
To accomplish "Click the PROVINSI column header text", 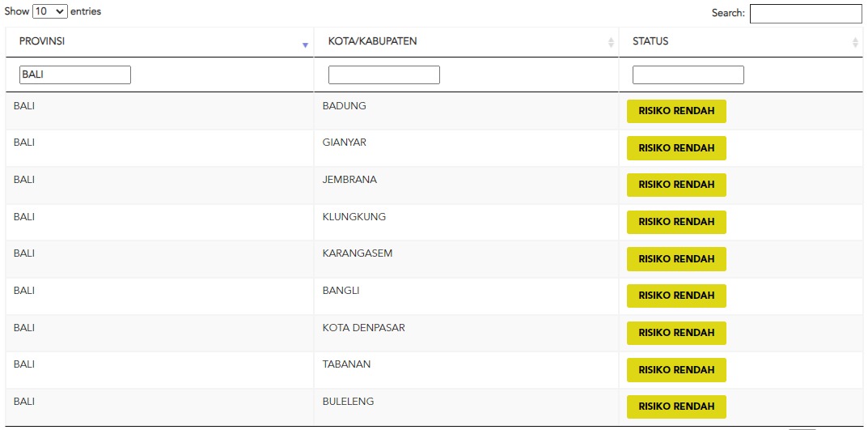I will (42, 41).
